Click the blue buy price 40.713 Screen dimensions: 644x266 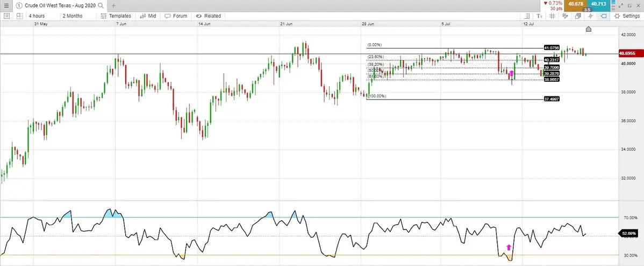(598, 4)
